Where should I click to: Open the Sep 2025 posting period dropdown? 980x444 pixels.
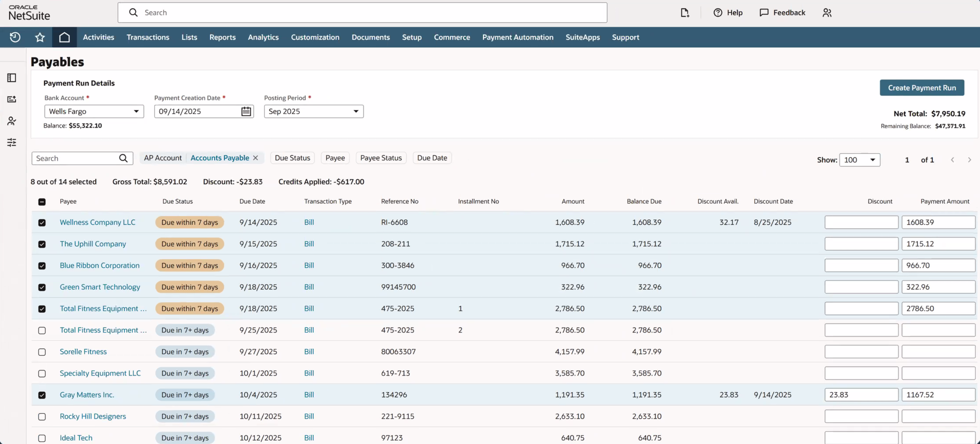point(314,111)
